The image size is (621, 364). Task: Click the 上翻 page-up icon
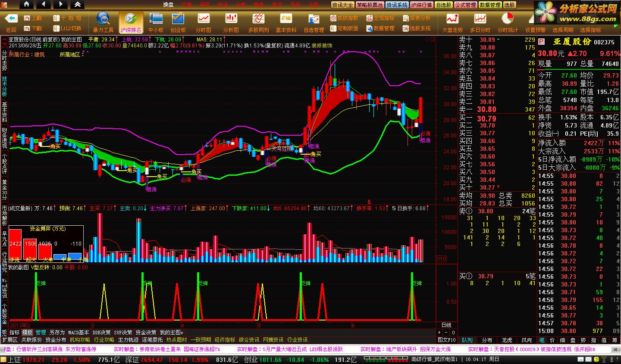coord(32,18)
